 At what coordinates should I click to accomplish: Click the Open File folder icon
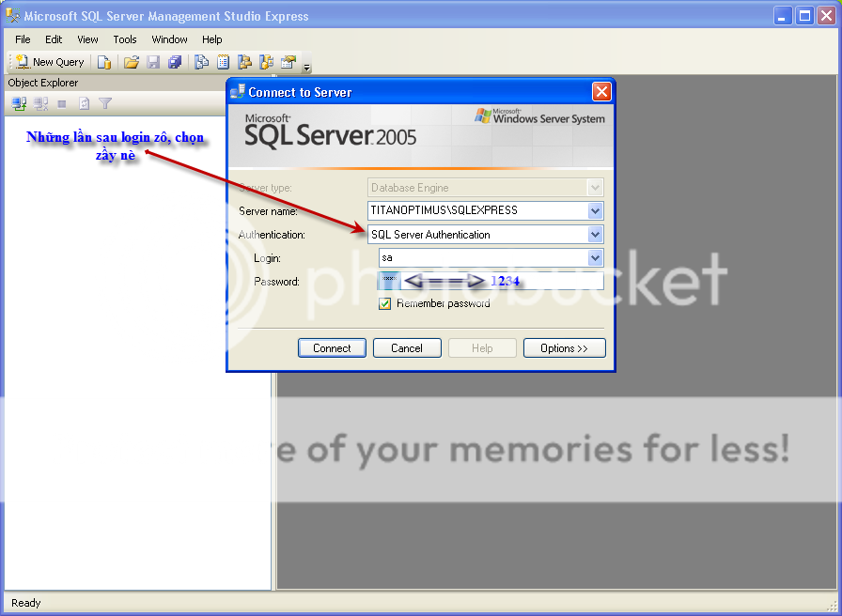pyautogui.click(x=131, y=62)
